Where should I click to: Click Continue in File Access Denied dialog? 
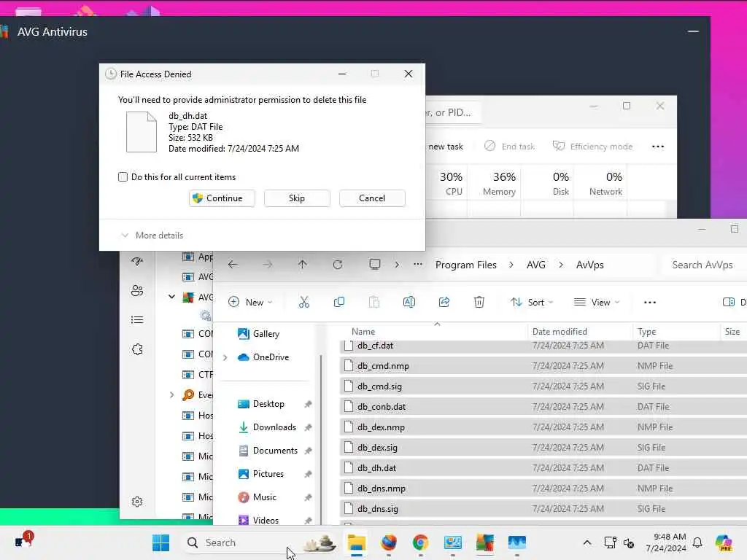click(222, 198)
